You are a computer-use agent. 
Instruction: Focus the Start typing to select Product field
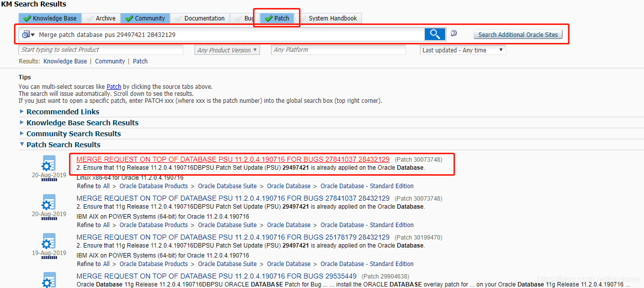[x=101, y=50]
